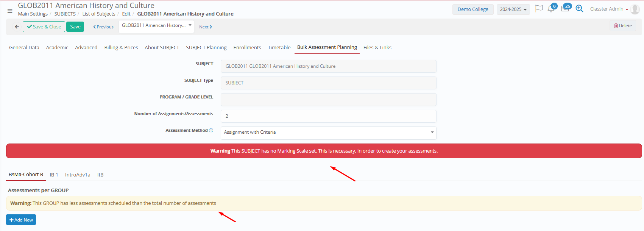
Task: Click the Add New button
Action: (x=21, y=220)
